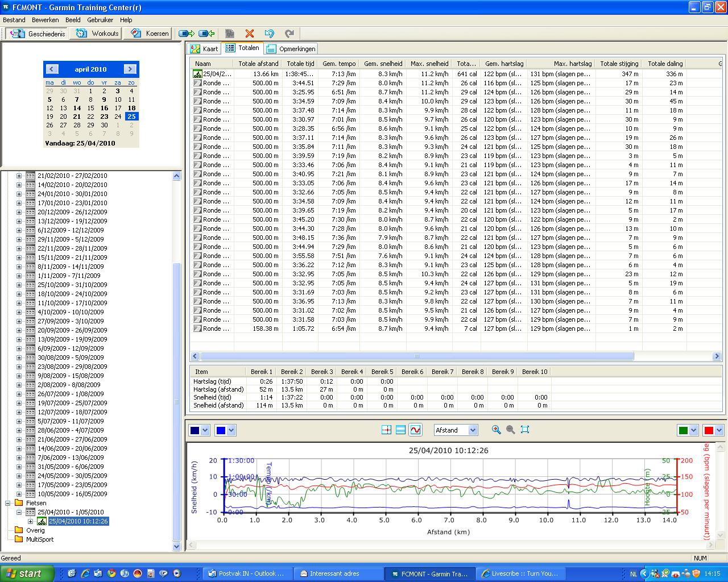The height and width of the screenshot is (582, 728).
Task: Go to next month in calendar
Action: 130,69
